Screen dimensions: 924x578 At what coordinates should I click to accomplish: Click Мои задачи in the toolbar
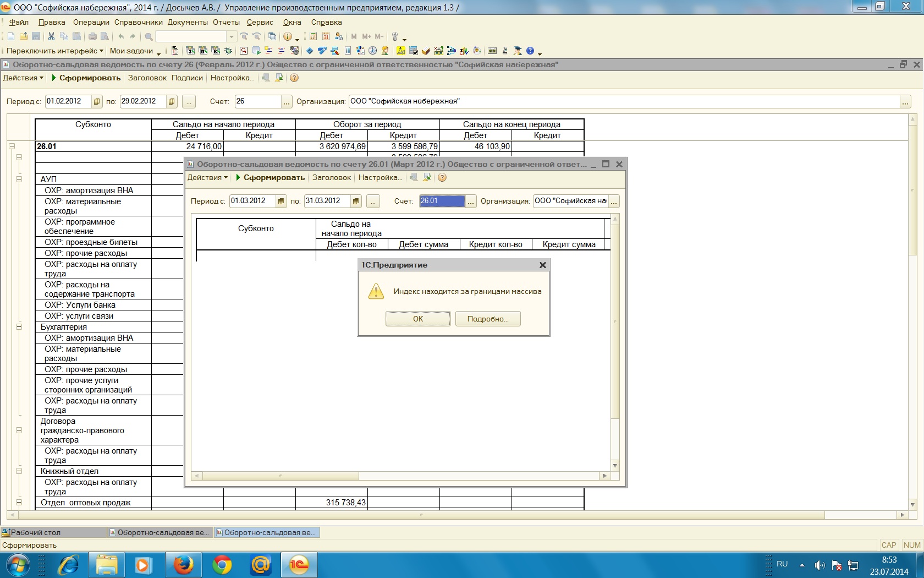point(131,51)
